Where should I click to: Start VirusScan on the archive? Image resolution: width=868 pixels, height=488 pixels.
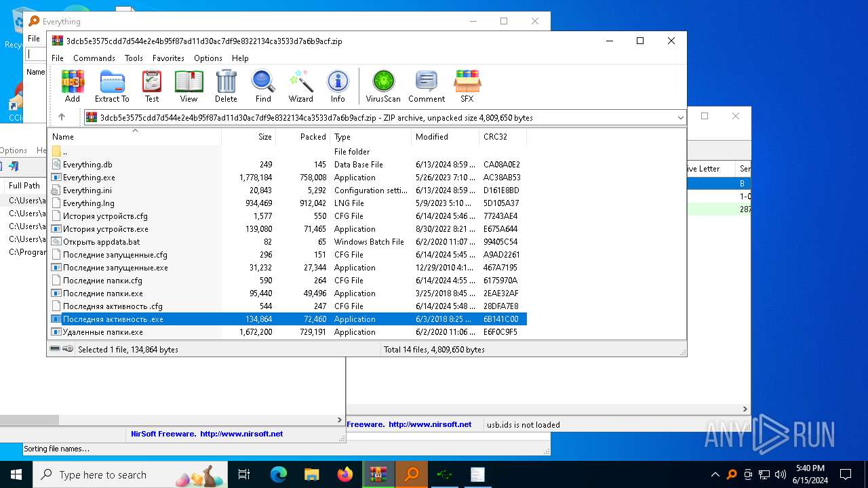pyautogui.click(x=383, y=86)
